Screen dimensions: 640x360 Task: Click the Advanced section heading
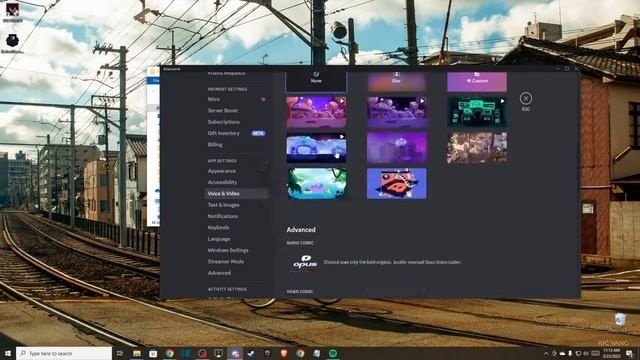tap(301, 230)
